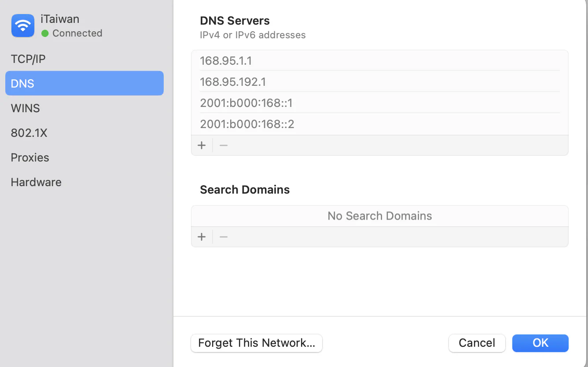The image size is (588, 367).
Task: Click the iTaiwan Wi-Fi network icon
Action: click(23, 26)
